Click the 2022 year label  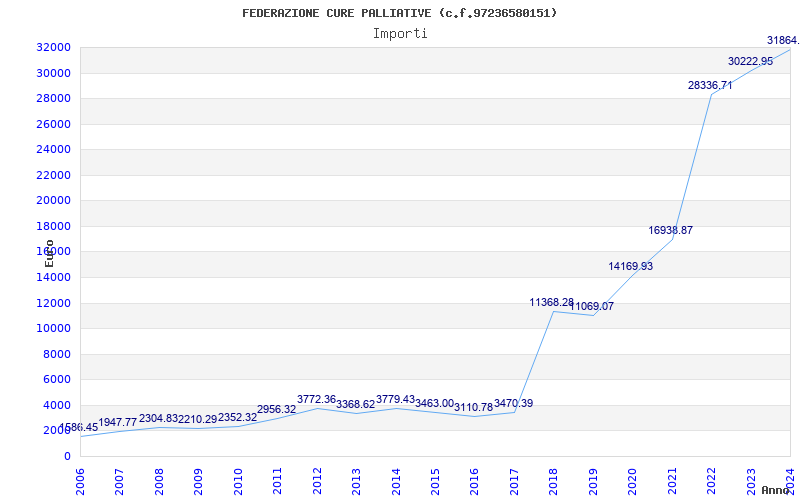pyautogui.click(x=712, y=482)
